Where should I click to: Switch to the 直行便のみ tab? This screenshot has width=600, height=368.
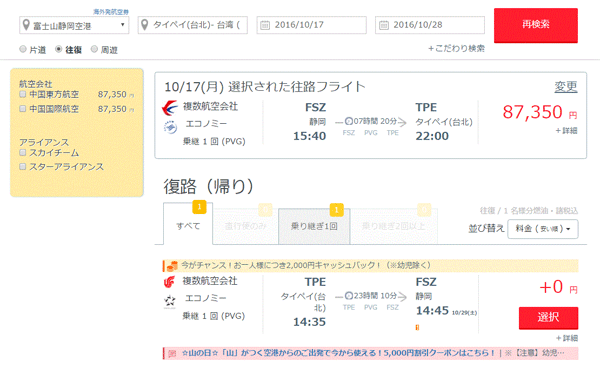(245, 226)
